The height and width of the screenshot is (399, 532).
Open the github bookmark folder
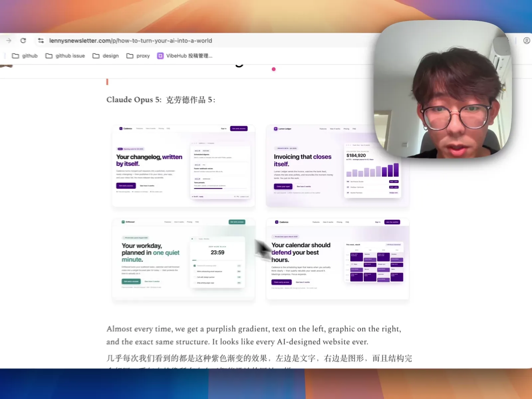click(25, 56)
